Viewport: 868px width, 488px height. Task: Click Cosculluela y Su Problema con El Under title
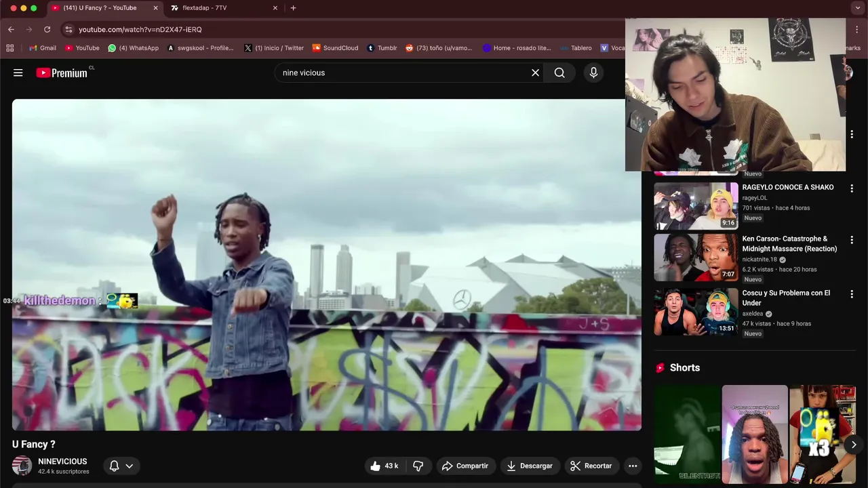tap(786, 298)
